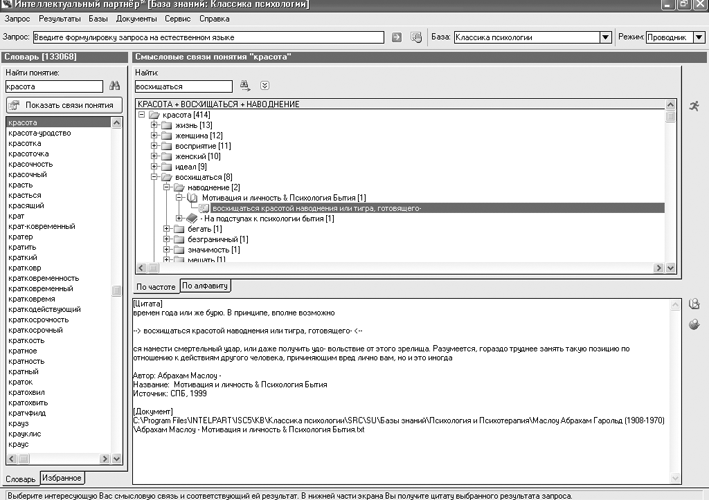Screen dimensions: 709x500
Task: Expand the 'жизнь [13]' tree node
Action: point(154,125)
